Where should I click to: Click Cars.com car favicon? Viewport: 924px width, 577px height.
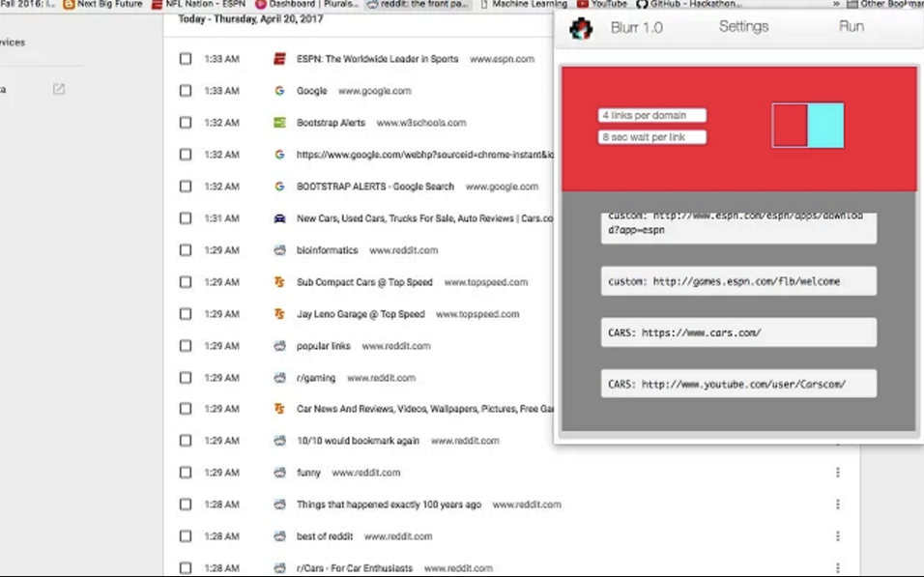pyautogui.click(x=279, y=218)
